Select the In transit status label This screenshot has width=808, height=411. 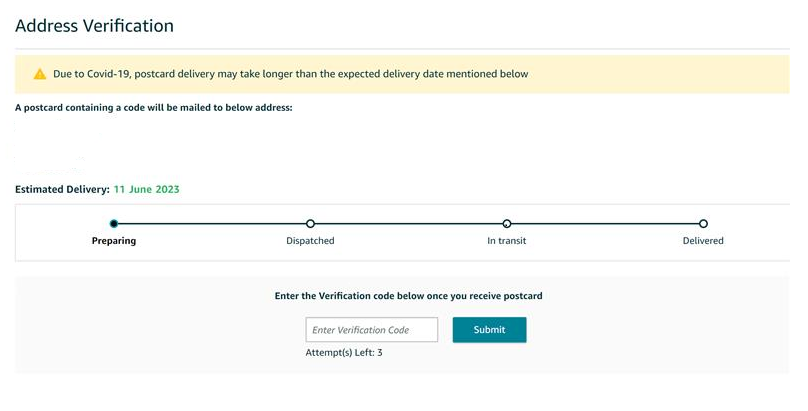tap(507, 241)
